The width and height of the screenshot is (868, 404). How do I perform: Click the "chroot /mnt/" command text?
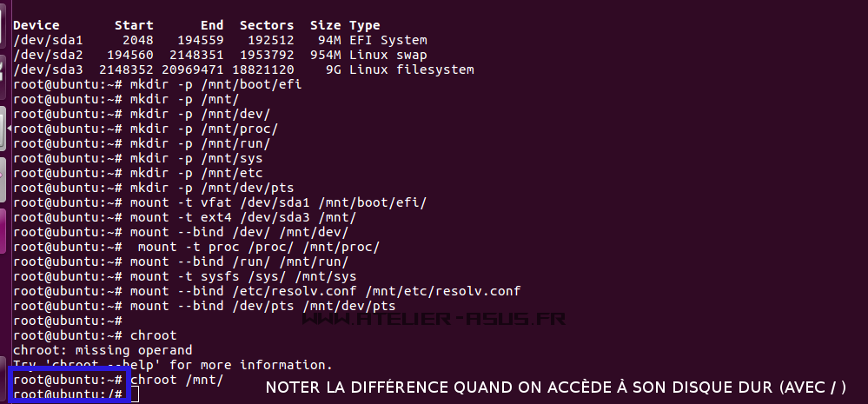176,381
